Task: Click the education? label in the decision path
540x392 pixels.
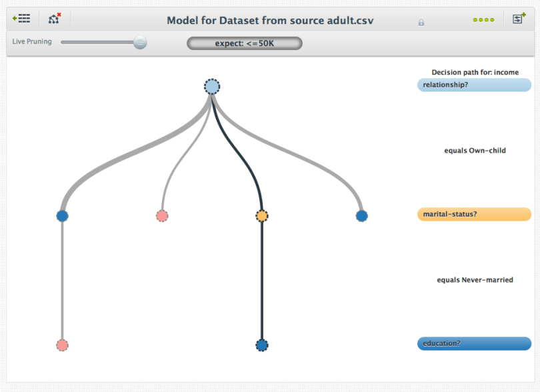Action: click(473, 343)
